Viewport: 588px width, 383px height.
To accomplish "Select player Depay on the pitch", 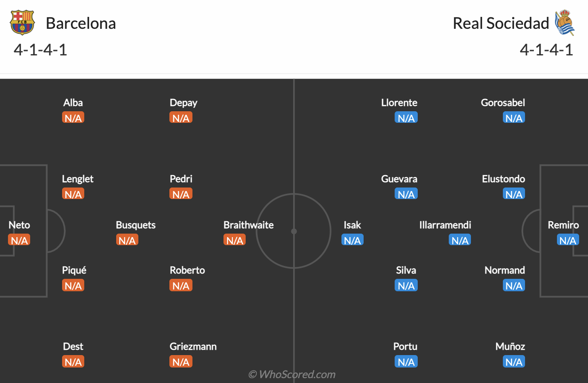I will coord(183,103).
